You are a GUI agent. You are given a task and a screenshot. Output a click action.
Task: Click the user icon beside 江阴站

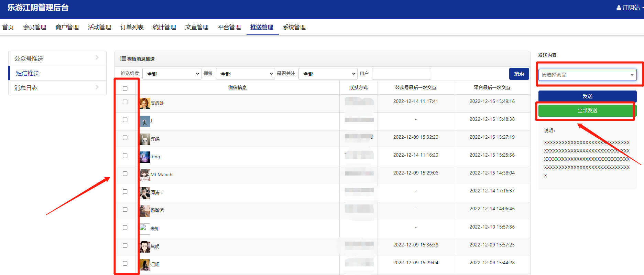coord(619,8)
